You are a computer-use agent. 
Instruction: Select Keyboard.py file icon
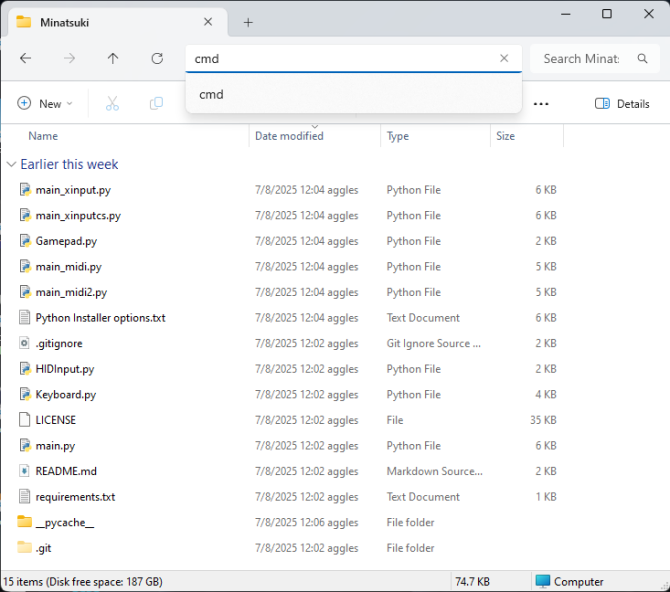25,395
